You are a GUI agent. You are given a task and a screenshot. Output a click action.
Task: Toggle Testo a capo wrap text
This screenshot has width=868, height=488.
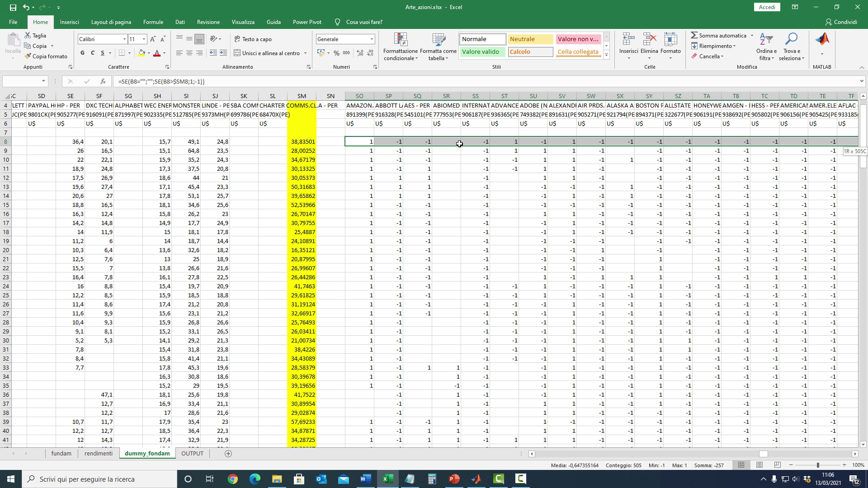coord(253,39)
